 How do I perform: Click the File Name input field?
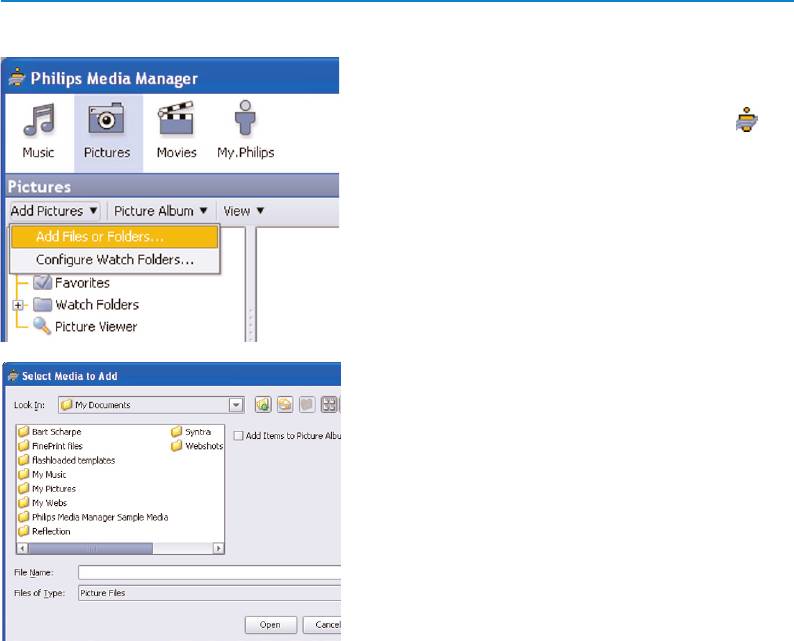click(210, 572)
